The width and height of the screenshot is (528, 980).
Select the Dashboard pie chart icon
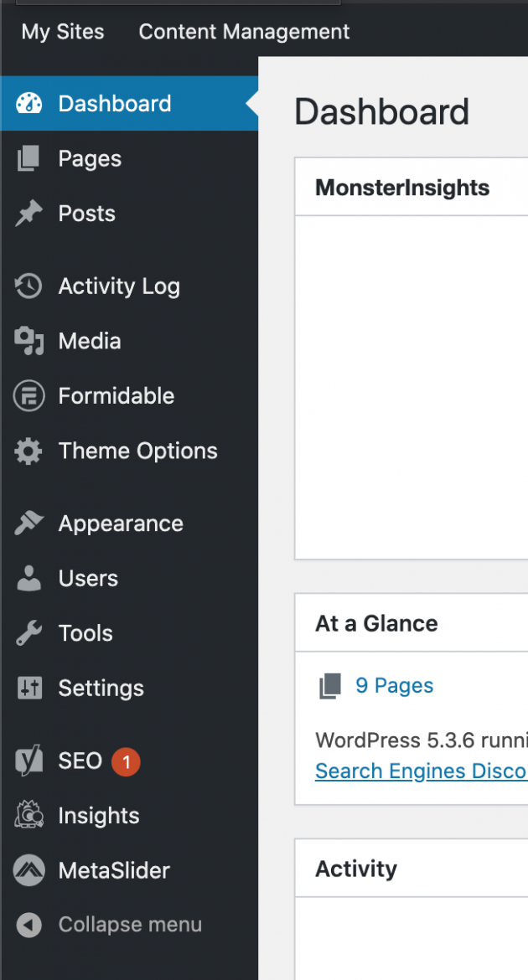(27, 103)
